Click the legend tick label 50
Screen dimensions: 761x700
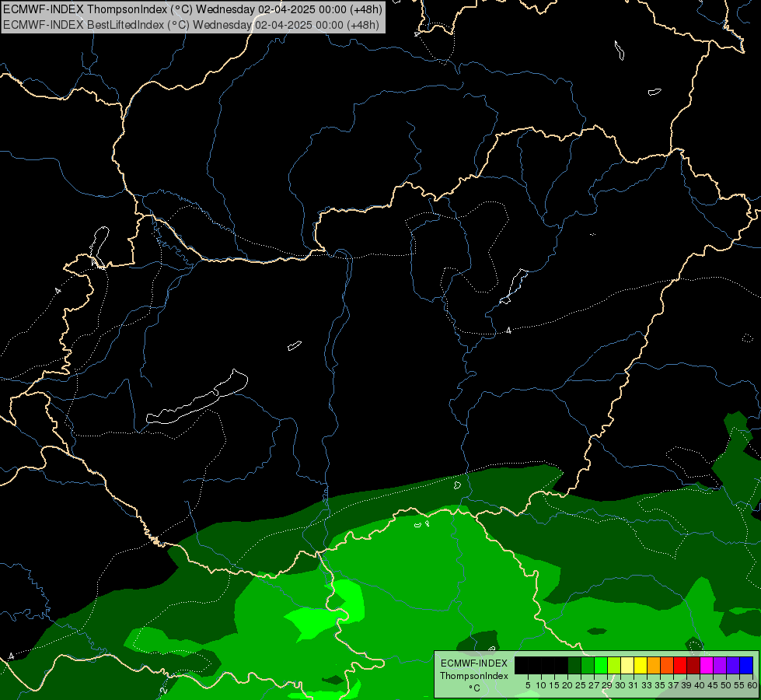(726, 685)
